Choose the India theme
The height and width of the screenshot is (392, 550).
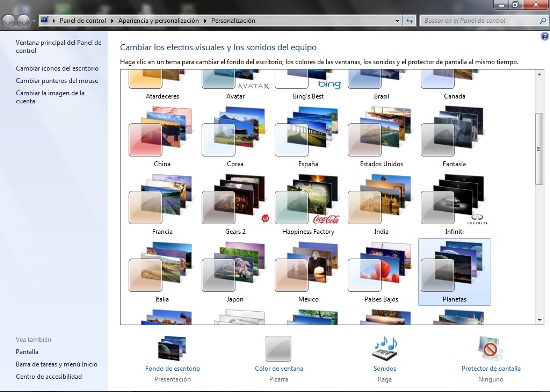(x=381, y=204)
